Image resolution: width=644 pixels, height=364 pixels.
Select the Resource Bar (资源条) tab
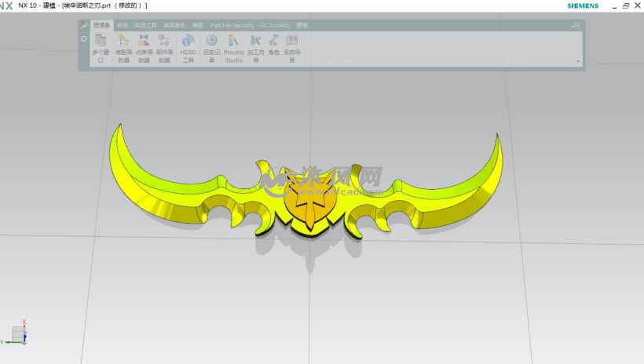pyautogui.click(x=102, y=25)
